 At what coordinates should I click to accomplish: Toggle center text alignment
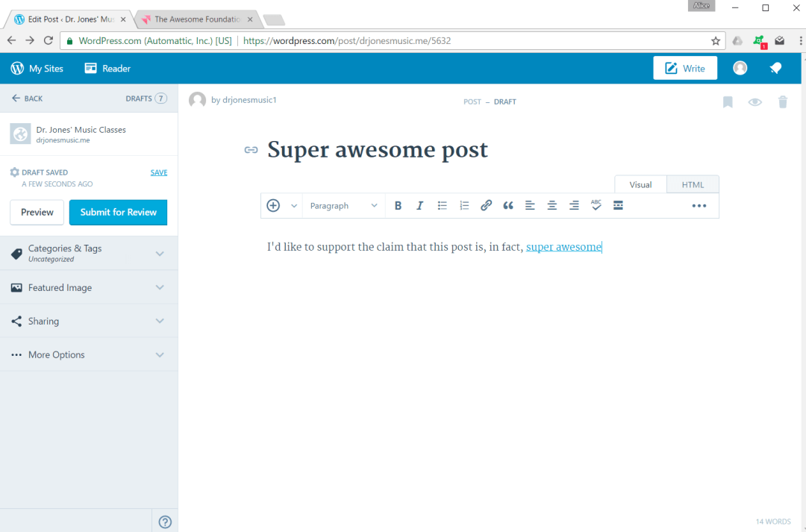(552, 205)
